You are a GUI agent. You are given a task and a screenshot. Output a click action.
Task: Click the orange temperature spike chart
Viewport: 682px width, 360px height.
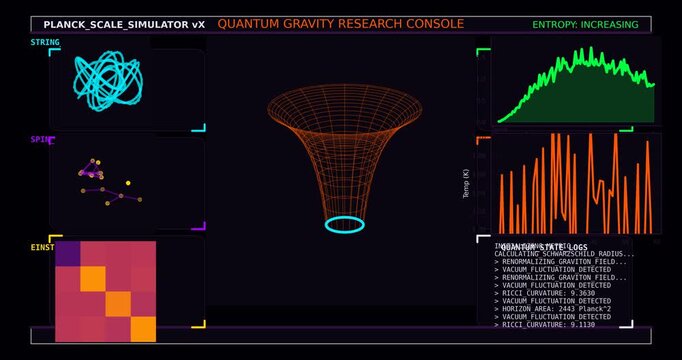point(576,183)
